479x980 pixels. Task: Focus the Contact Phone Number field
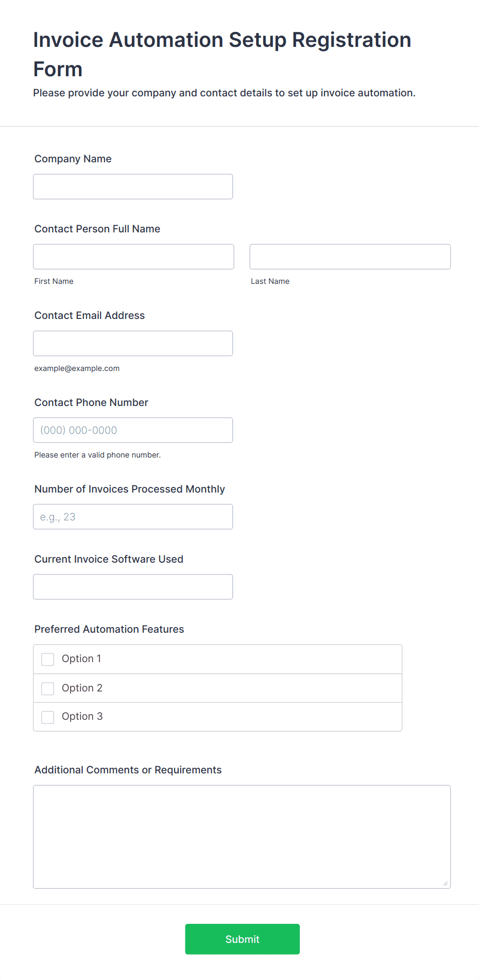click(x=133, y=430)
